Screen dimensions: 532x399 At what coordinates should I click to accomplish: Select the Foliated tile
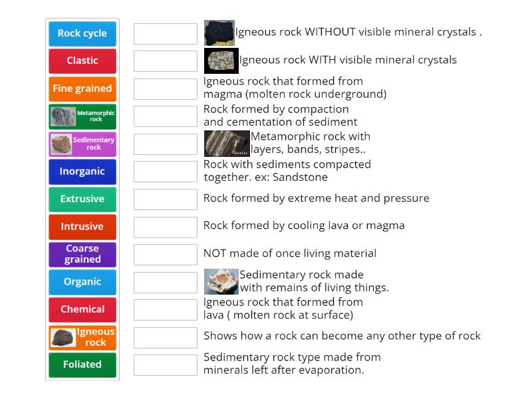pos(82,364)
